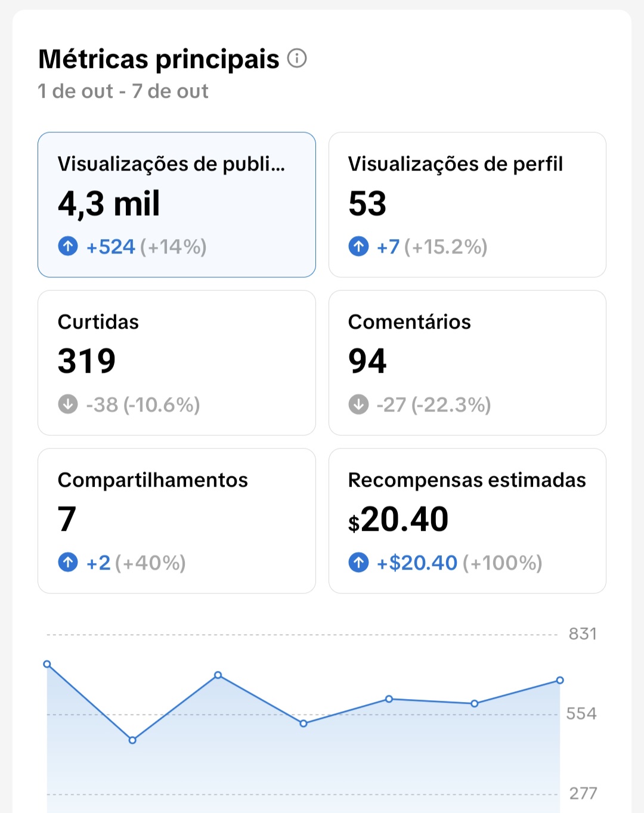644x813 pixels.
Task: Click the "277" chart axis label
Action: click(x=583, y=793)
